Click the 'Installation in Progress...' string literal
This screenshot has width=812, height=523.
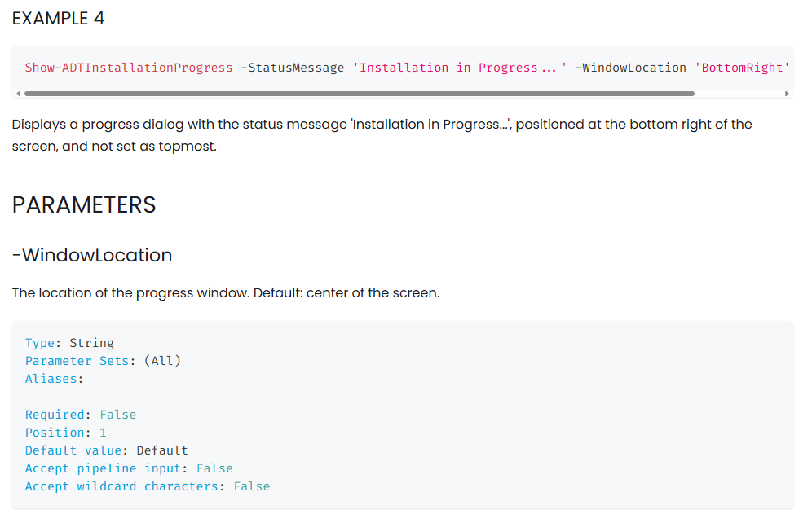460,68
